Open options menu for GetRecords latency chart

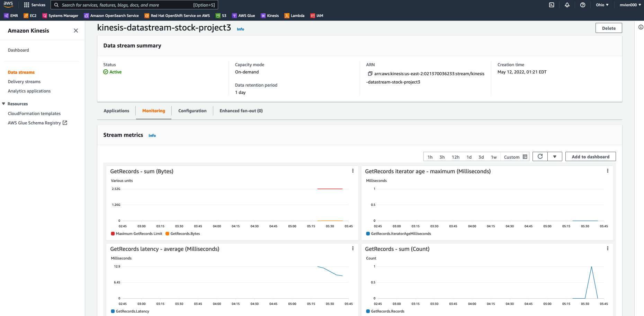pos(353,248)
